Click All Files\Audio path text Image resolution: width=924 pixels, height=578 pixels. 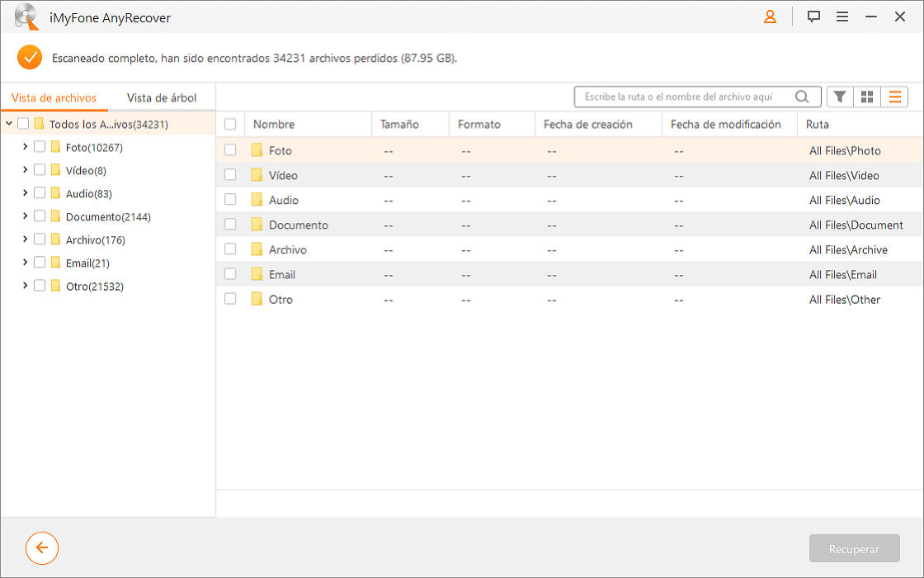tap(845, 201)
